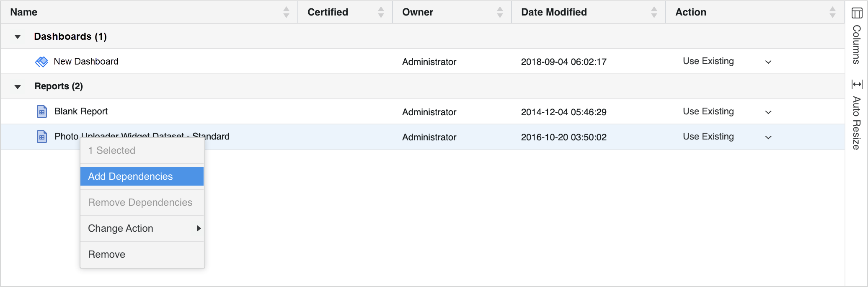Open action dropdown for Photo Uploader row

(x=768, y=137)
